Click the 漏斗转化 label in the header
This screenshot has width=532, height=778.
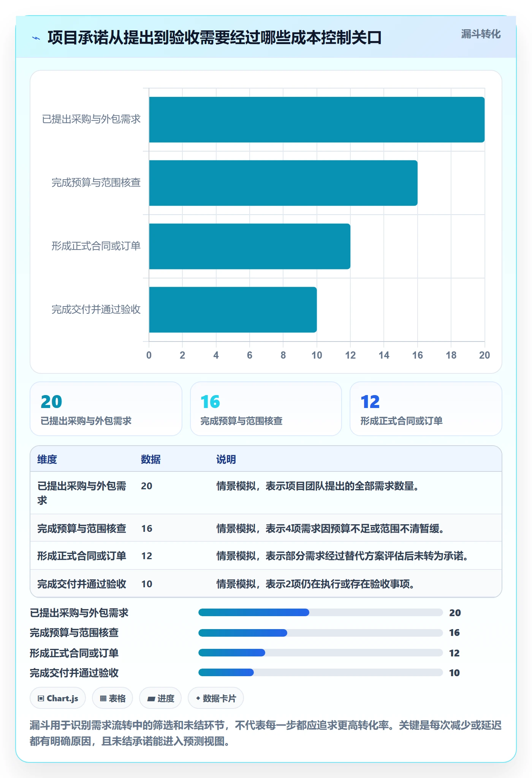[x=481, y=34]
